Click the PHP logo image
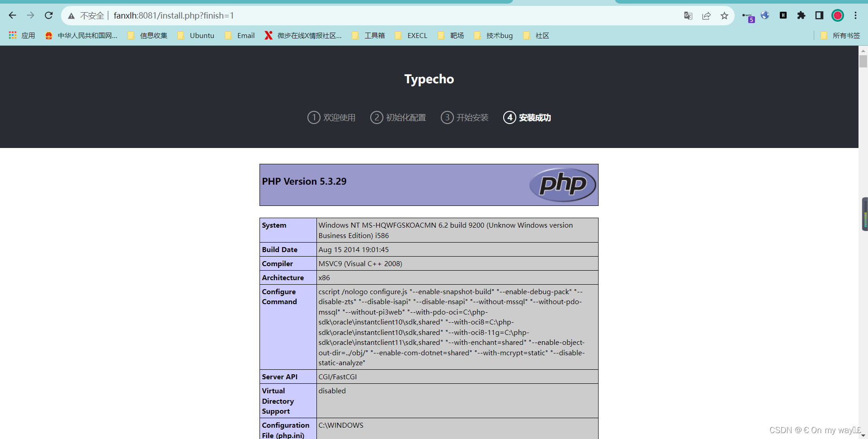Viewport: 868px width, 439px height. point(562,185)
